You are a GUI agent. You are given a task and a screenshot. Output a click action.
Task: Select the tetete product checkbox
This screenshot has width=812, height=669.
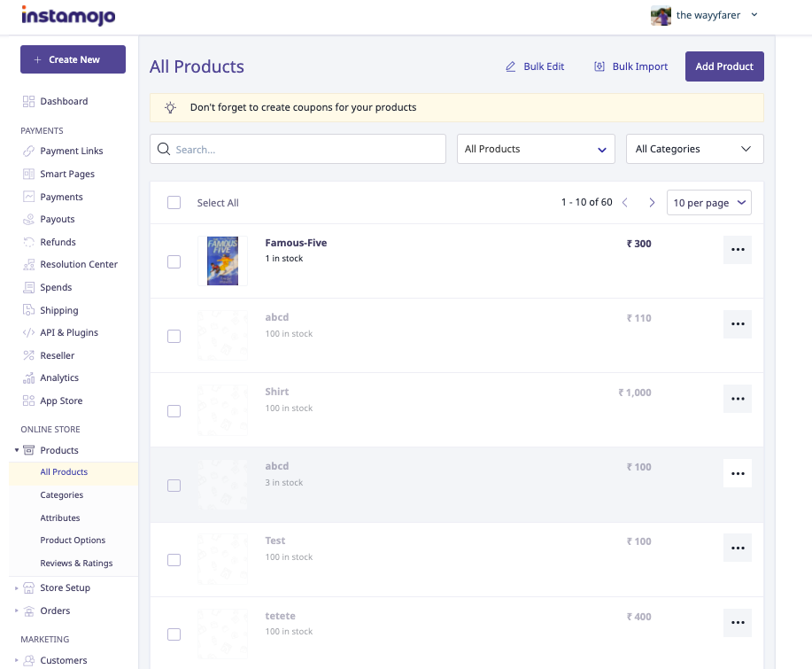point(174,634)
